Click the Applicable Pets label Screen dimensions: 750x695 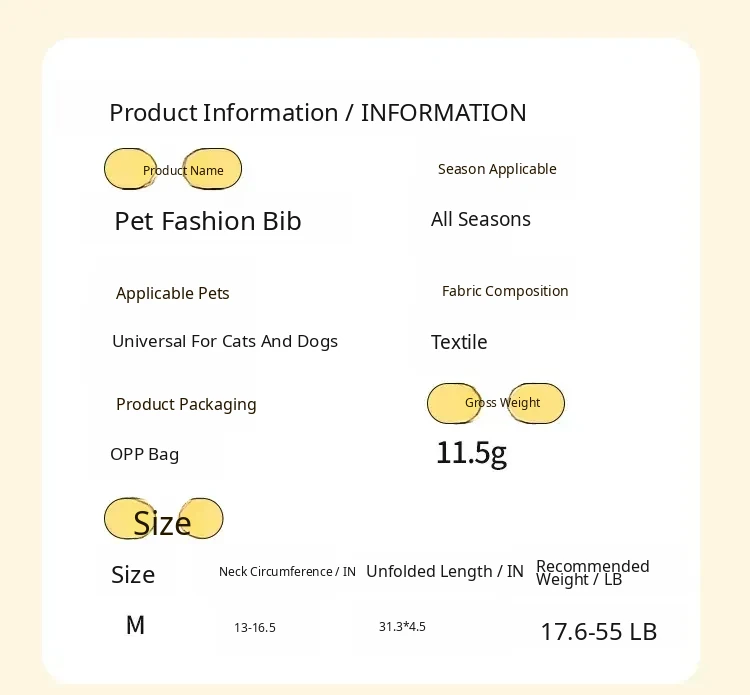[173, 293]
